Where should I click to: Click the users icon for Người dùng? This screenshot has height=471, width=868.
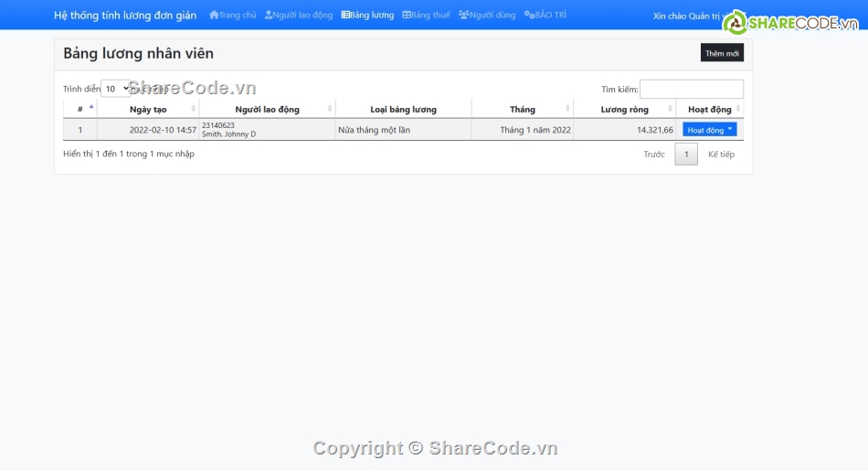point(463,16)
